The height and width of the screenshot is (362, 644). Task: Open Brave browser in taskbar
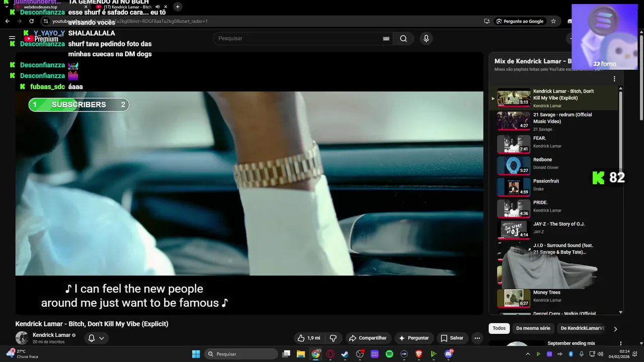point(419,354)
